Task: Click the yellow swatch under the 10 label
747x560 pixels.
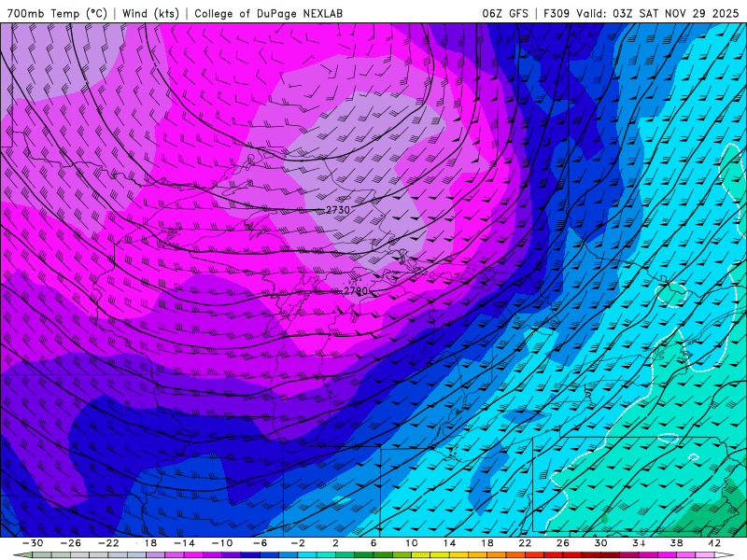Action: [421, 555]
